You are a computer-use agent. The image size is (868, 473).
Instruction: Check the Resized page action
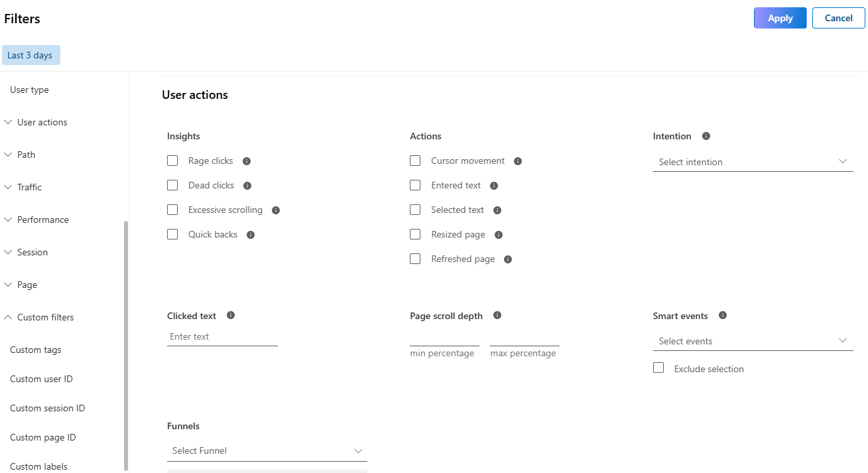[x=415, y=234]
